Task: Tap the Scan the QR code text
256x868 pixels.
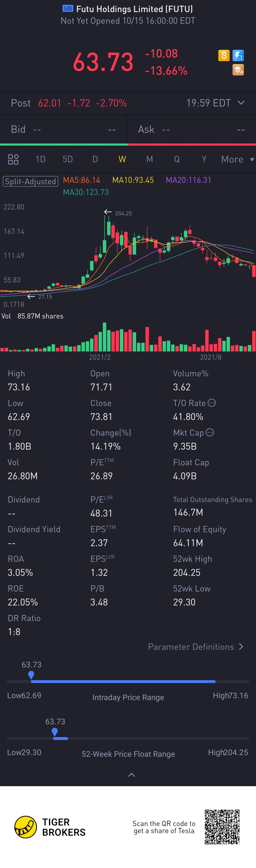Action: (164, 827)
